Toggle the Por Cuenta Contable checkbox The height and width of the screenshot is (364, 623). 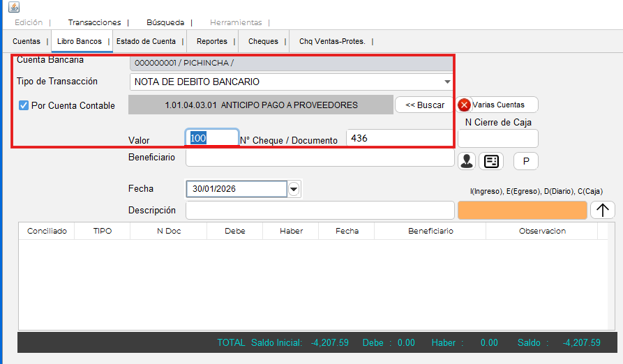point(24,105)
